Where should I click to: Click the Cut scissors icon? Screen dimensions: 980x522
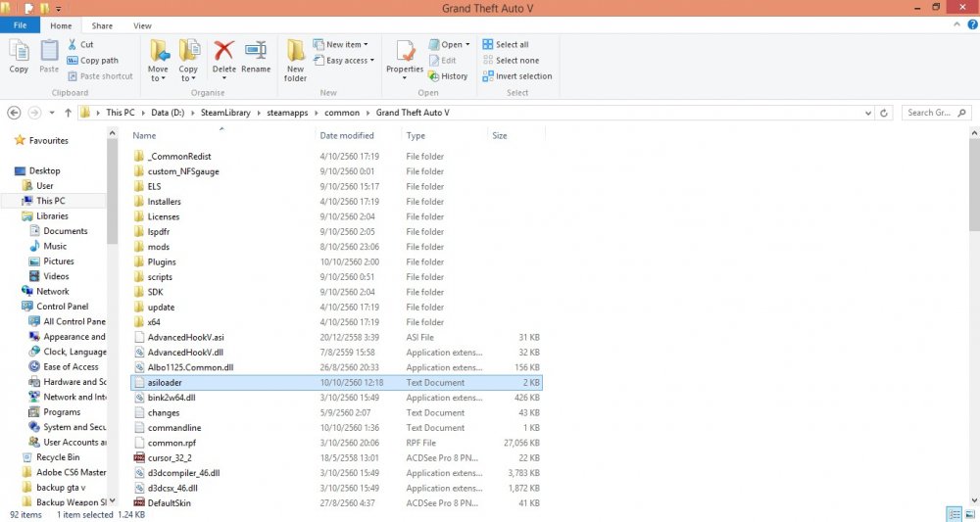(73, 44)
